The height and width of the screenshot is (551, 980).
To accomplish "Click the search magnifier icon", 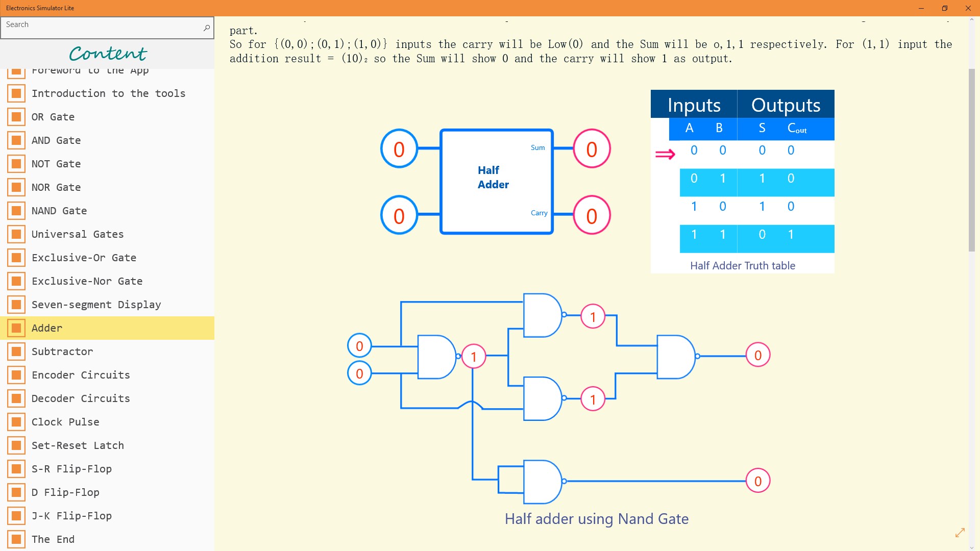I will click(x=206, y=28).
